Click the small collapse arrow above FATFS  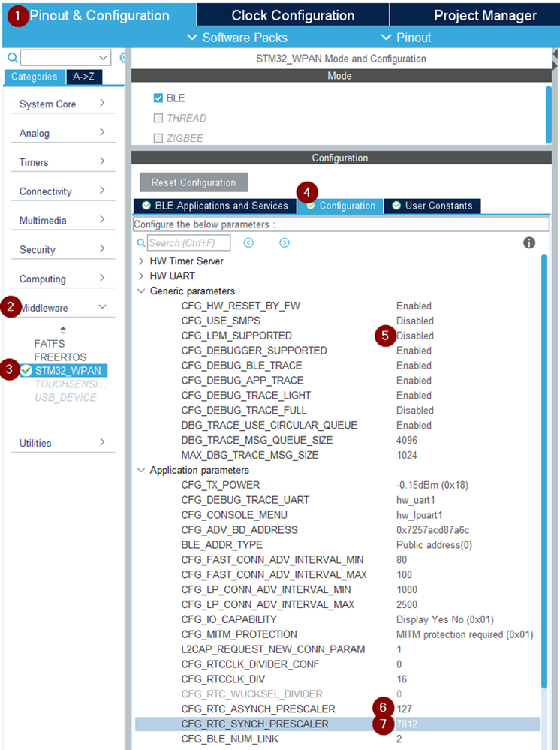[x=62, y=330]
